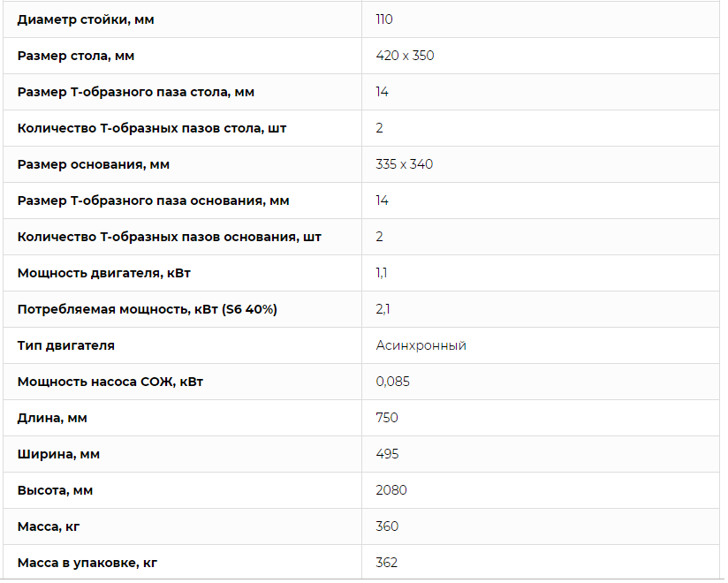Click 'Потребляемая мощность, кВт (S6 40%)' label
Viewport: 728px width, 583px height.
click(x=148, y=309)
